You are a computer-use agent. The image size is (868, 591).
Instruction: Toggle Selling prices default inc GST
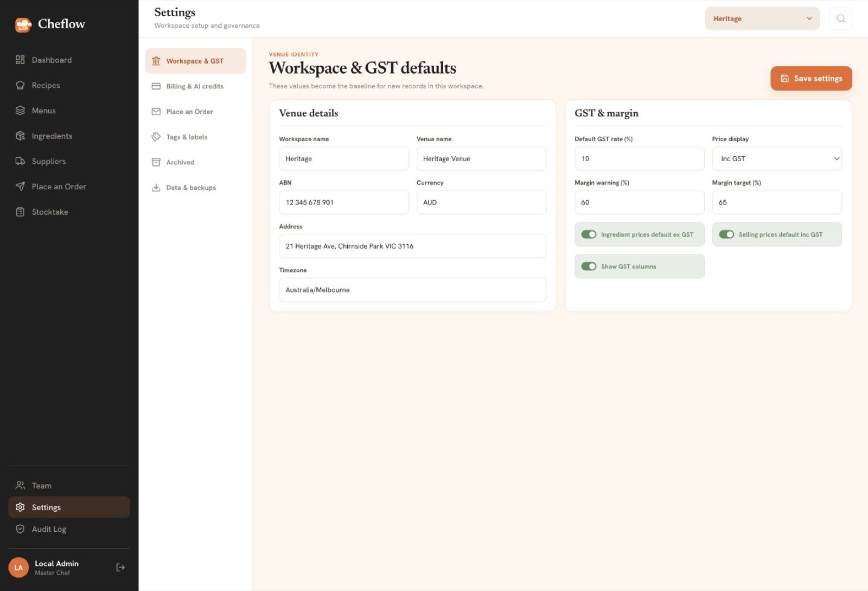point(726,234)
